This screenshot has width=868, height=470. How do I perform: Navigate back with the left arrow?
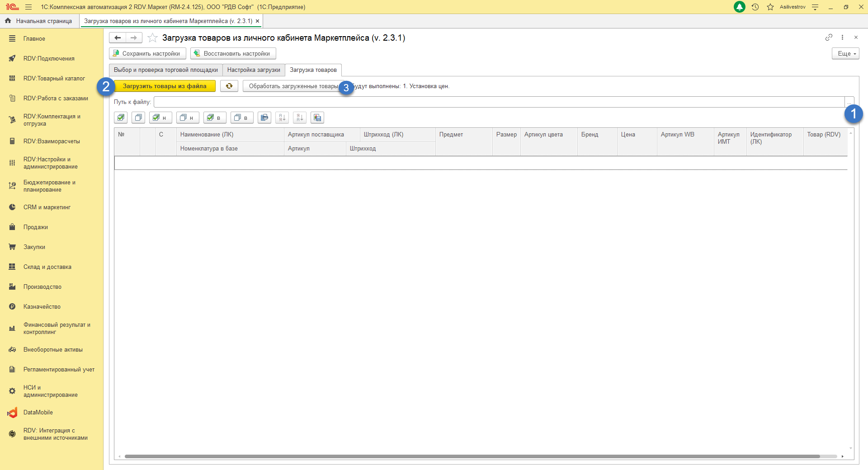pos(118,38)
